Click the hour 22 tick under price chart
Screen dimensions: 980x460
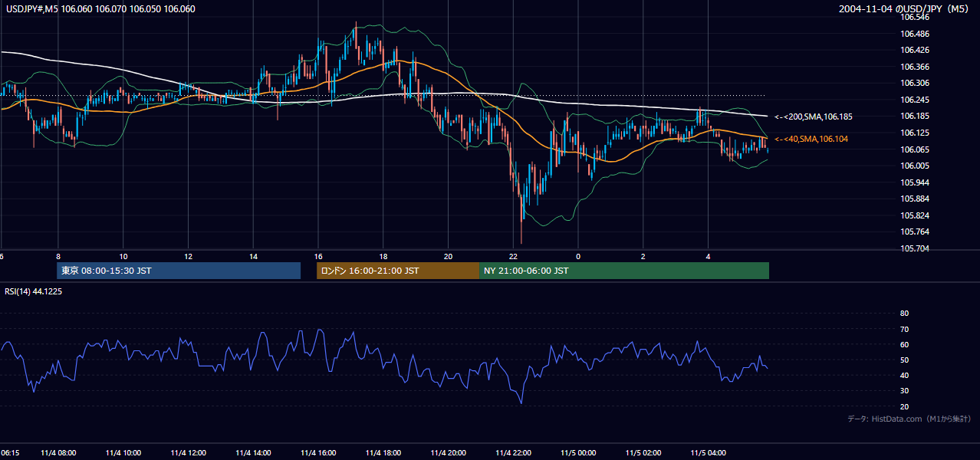(x=514, y=256)
